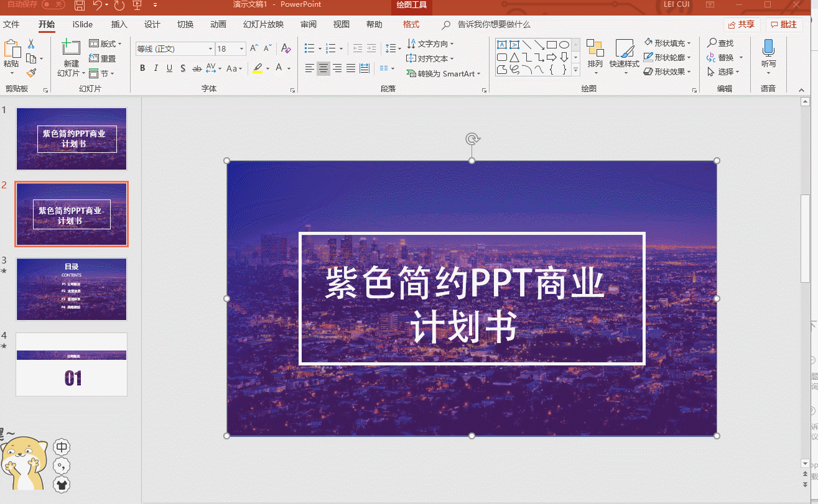
Task: Open the Shape Effects (形状效果) dropdown
Action: pos(667,71)
